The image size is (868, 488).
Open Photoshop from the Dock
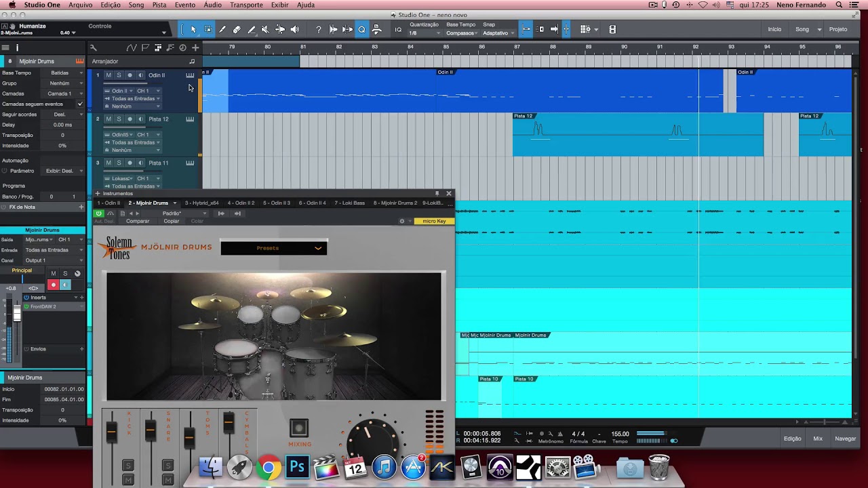(x=297, y=467)
